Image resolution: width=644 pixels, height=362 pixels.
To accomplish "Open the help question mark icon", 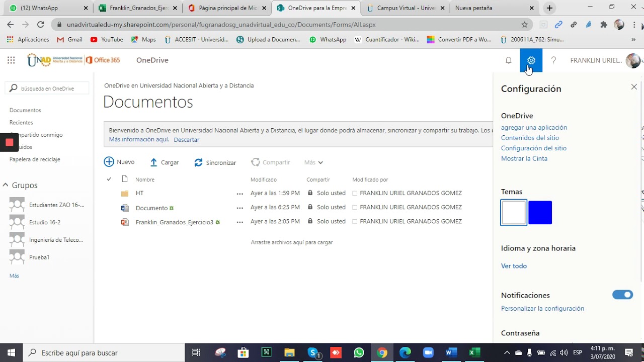I will click(x=553, y=60).
